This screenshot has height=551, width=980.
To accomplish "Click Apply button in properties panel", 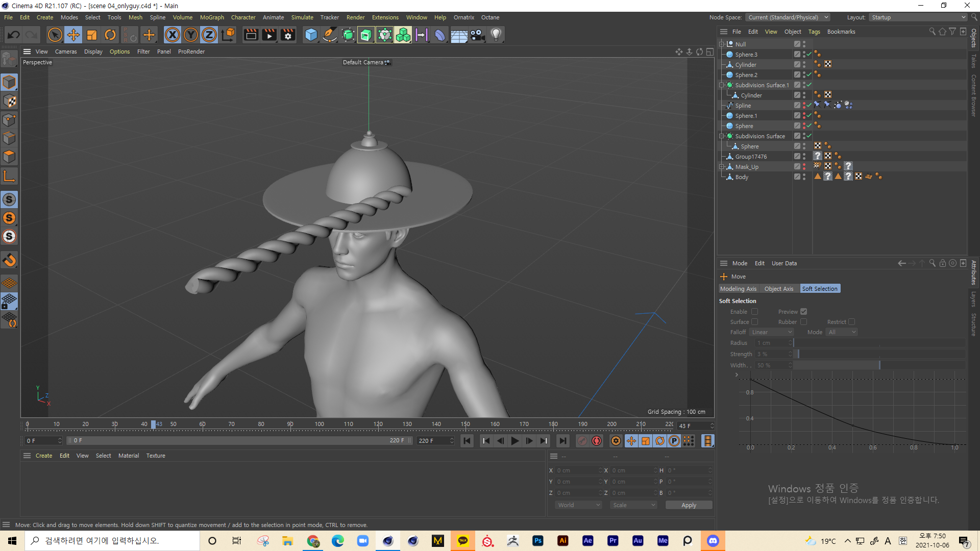I will click(x=688, y=505).
